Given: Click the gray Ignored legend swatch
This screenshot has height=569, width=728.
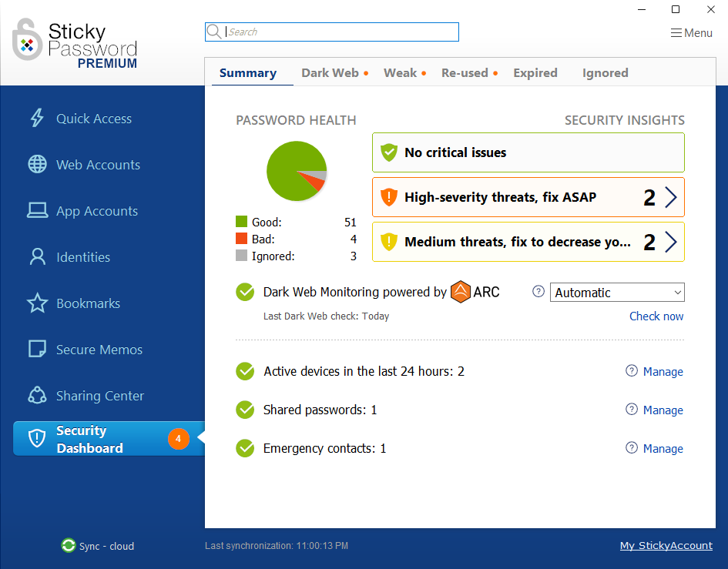Looking at the screenshot, I should 241,256.
